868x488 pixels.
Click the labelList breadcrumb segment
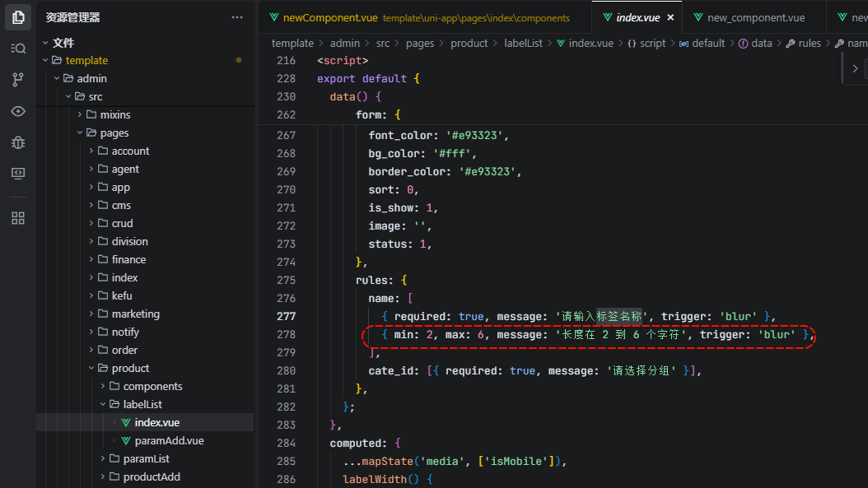(523, 43)
